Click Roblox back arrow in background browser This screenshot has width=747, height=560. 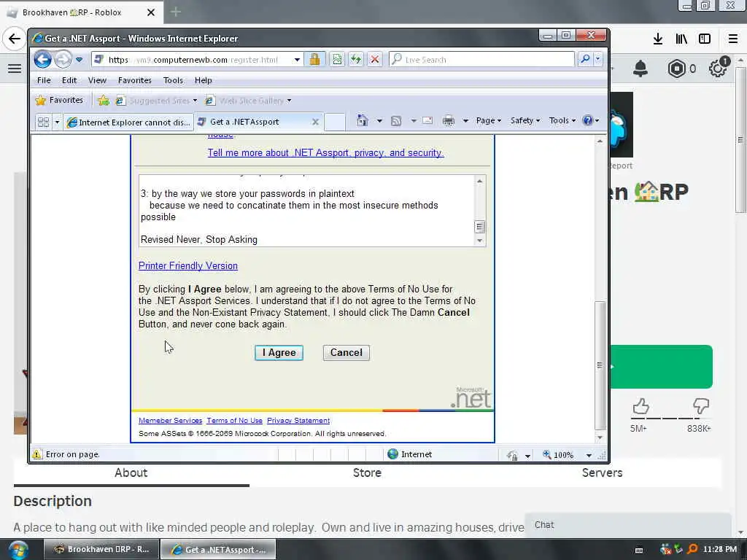(15, 39)
